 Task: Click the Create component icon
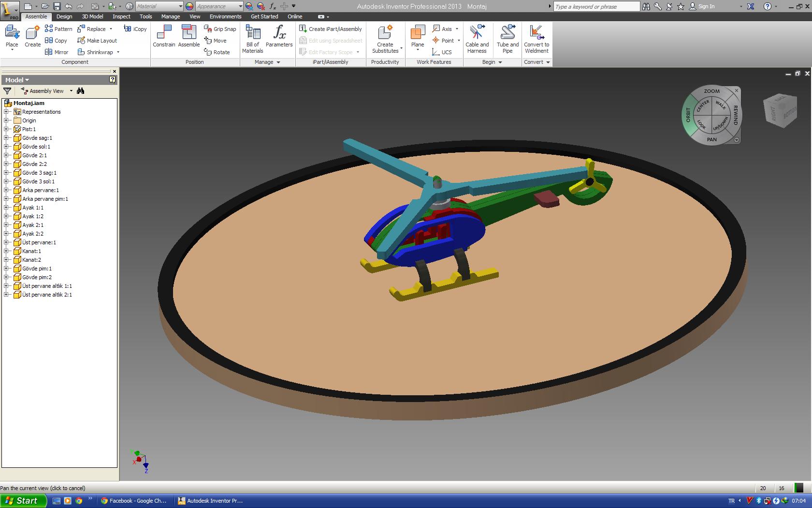tap(32, 37)
